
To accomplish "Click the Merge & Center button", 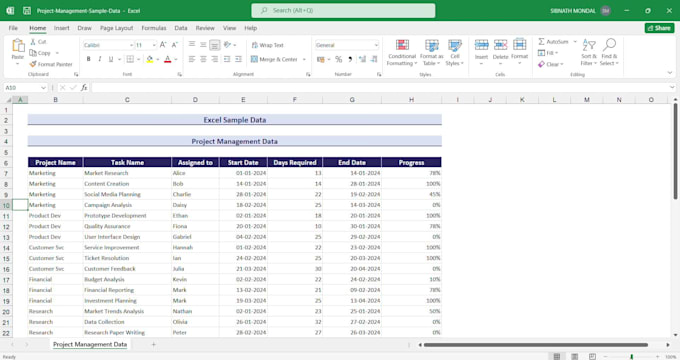I will tap(274, 59).
